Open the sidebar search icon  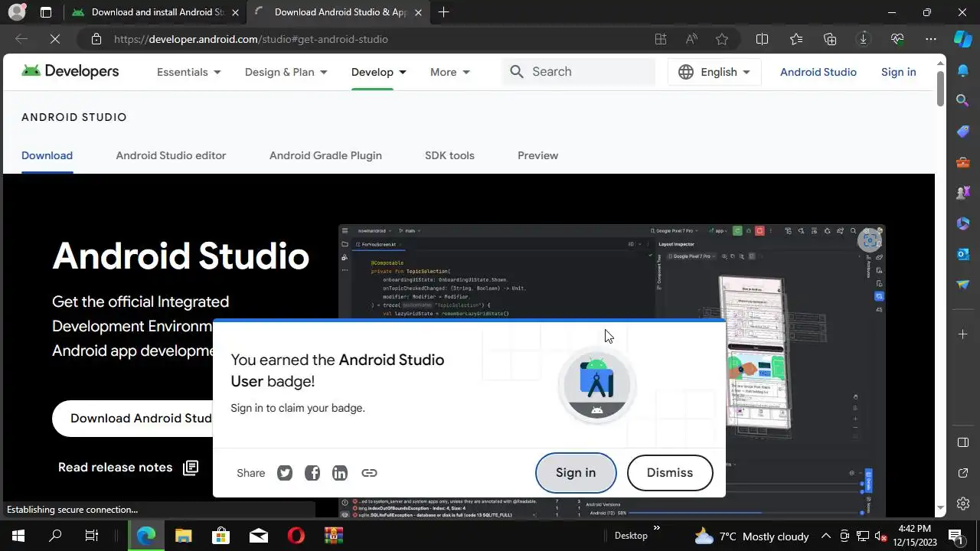pos(963,100)
